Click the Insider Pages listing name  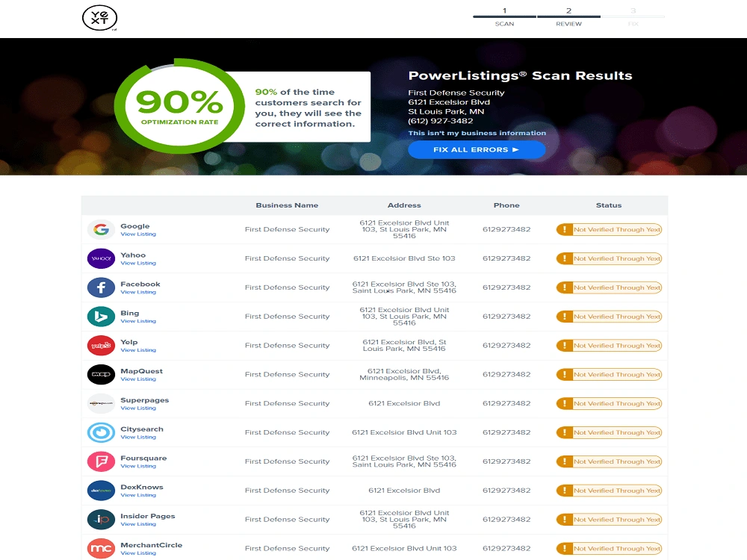click(148, 516)
